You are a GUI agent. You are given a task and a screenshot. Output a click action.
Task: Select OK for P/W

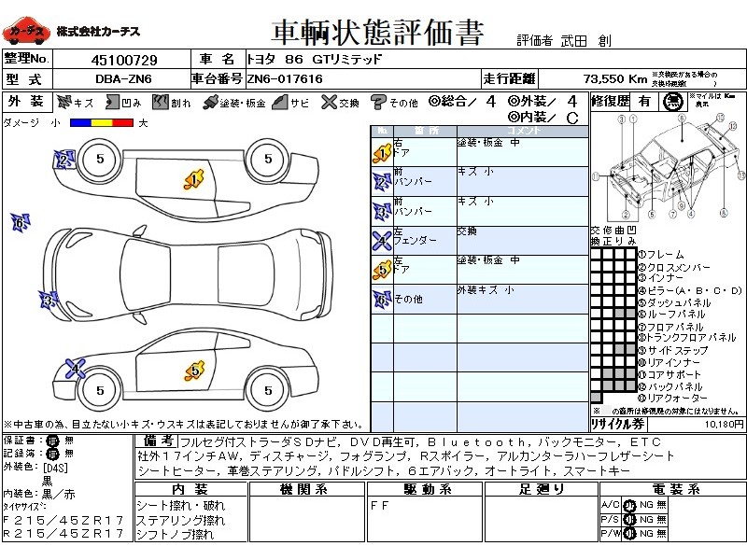[x=629, y=534]
